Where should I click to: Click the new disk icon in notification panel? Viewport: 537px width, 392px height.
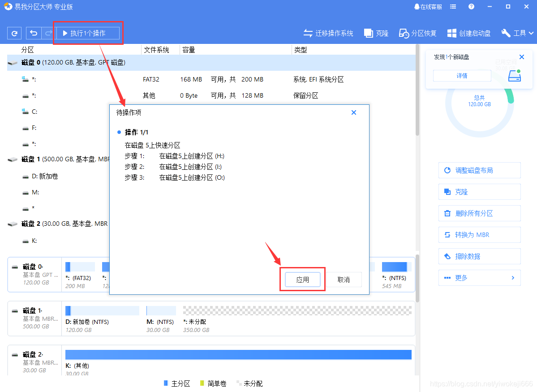[x=514, y=76]
